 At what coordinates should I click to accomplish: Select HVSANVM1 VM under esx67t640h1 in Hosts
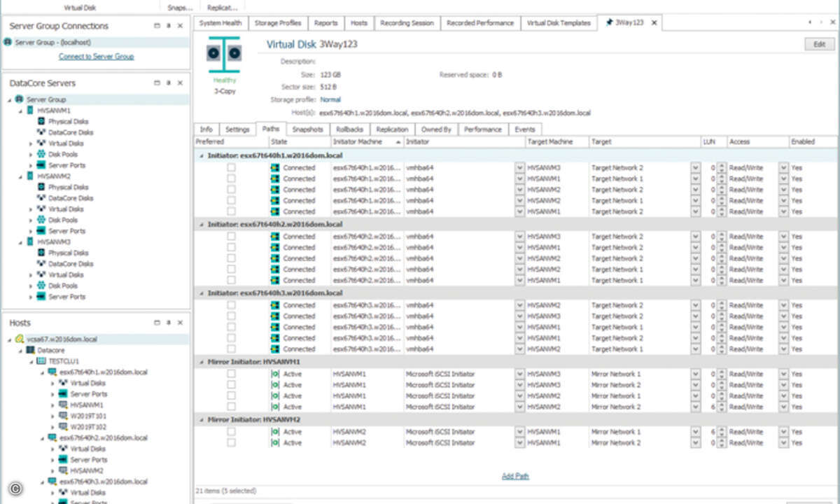[x=87, y=405]
